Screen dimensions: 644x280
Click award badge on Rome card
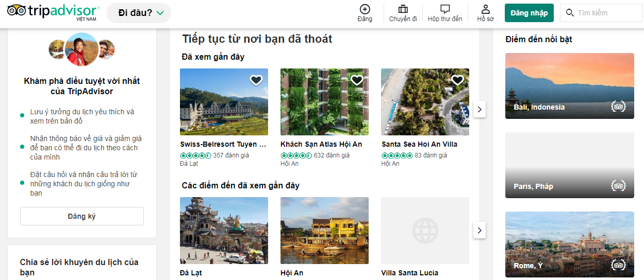click(618, 265)
